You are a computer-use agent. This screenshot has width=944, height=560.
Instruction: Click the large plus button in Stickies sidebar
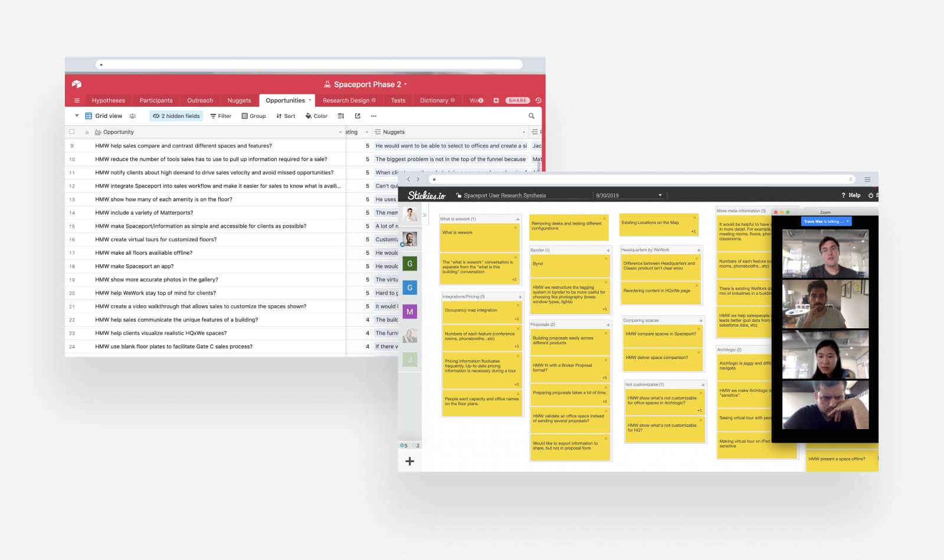click(x=409, y=461)
